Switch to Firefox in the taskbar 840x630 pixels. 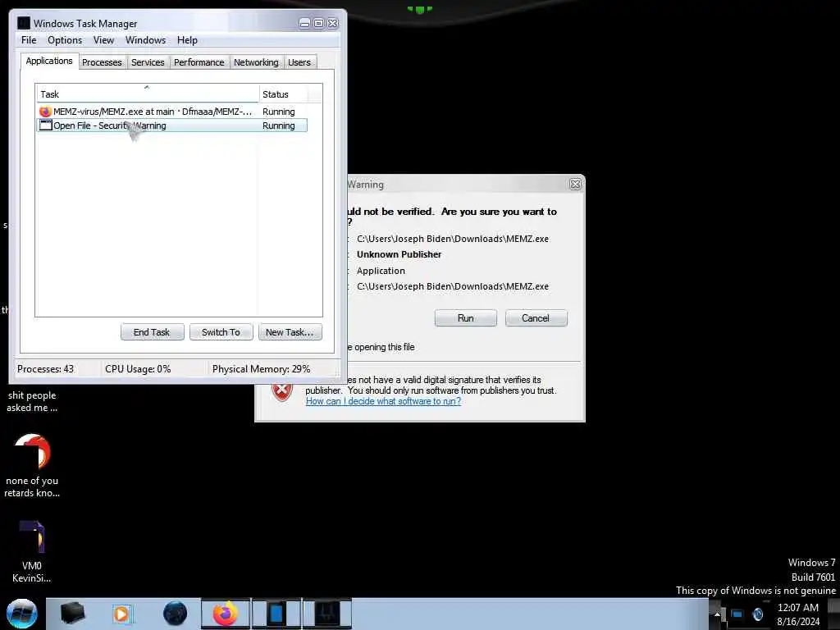click(226, 614)
